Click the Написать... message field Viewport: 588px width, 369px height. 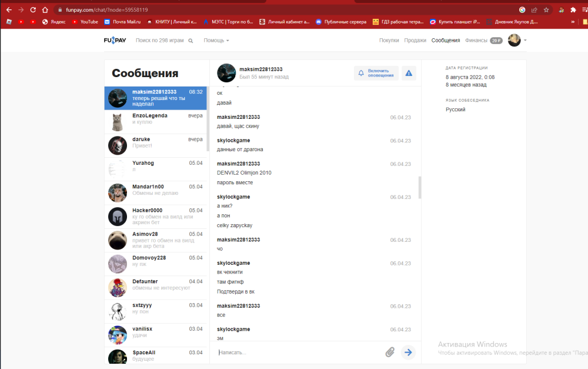click(x=299, y=352)
